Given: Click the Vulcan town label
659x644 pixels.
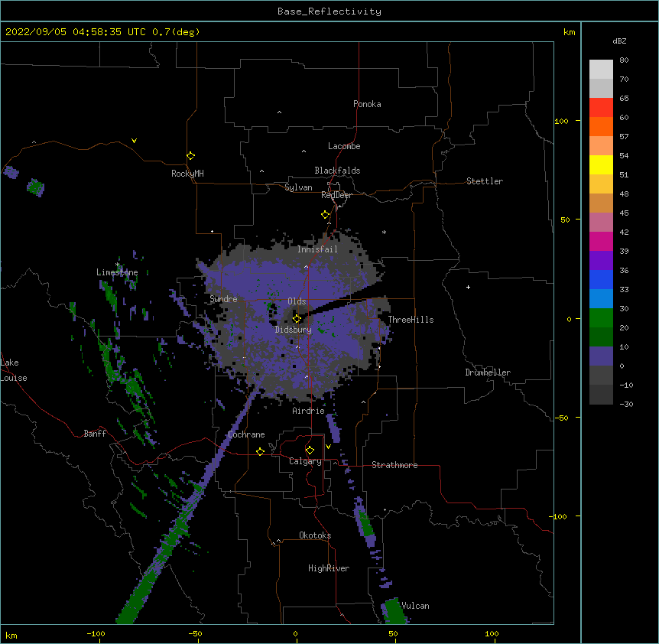Looking at the screenshot, I should coord(415,606).
